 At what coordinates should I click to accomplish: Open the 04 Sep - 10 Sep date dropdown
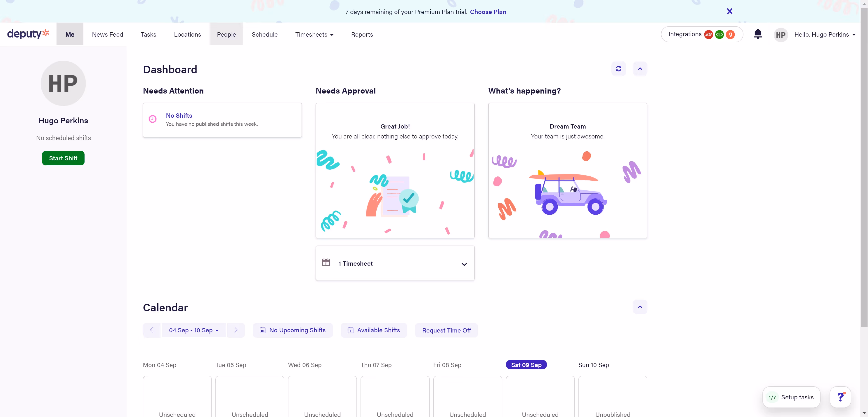(x=194, y=330)
